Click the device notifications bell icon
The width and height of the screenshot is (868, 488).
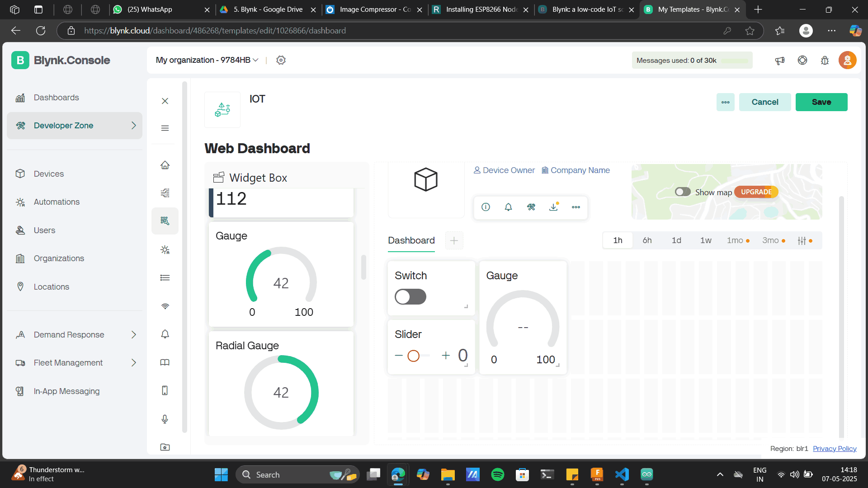509,207
